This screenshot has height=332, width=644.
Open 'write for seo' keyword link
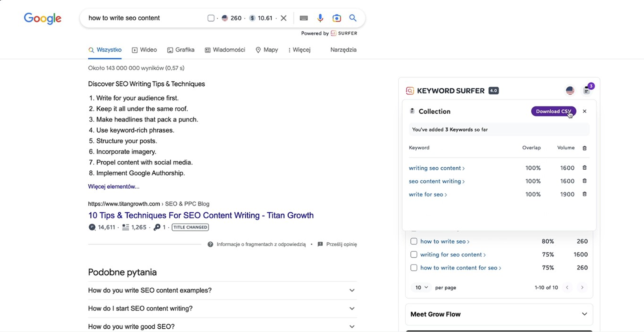(x=428, y=195)
